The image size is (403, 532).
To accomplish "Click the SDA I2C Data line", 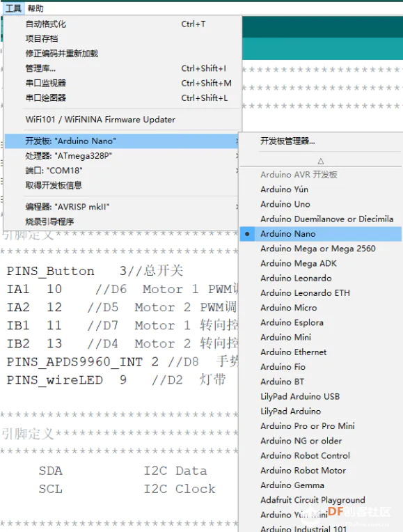I will (x=123, y=471).
